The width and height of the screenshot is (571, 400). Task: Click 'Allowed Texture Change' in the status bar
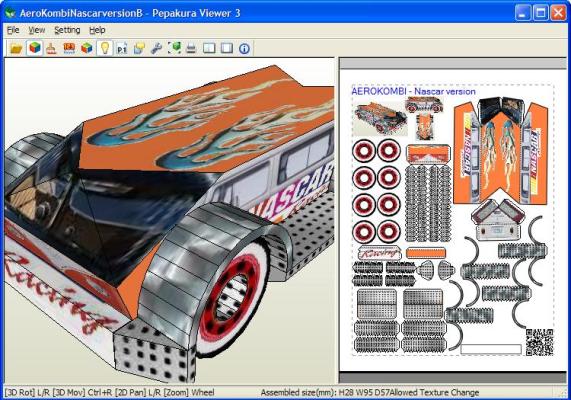tap(434, 392)
